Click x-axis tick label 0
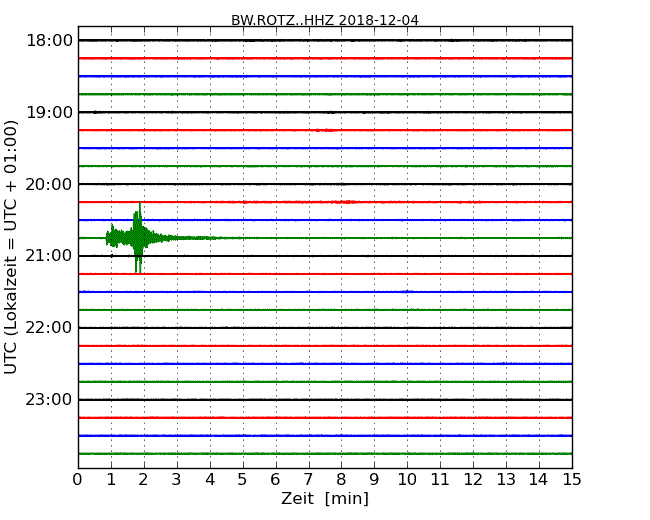650x520 pixels. (78, 480)
